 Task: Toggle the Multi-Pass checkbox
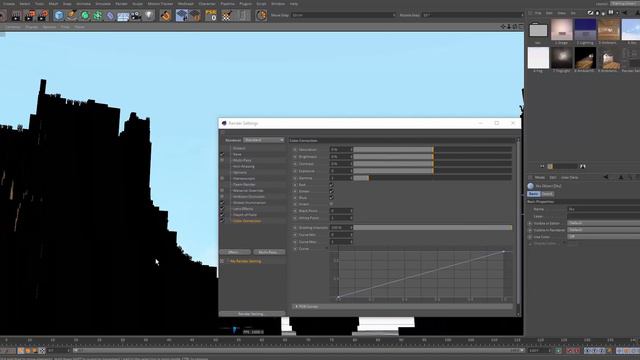tap(222, 160)
